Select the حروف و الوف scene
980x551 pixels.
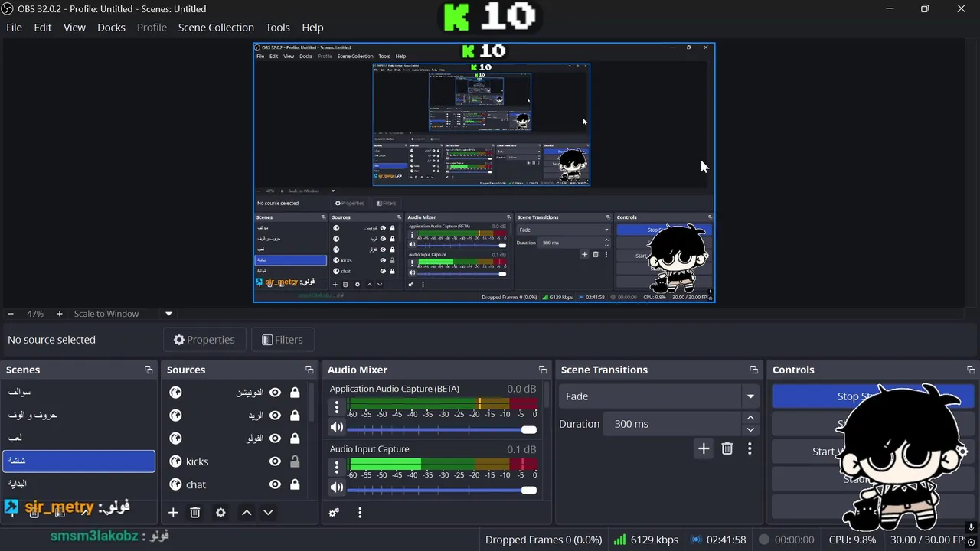[x=79, y=415]
